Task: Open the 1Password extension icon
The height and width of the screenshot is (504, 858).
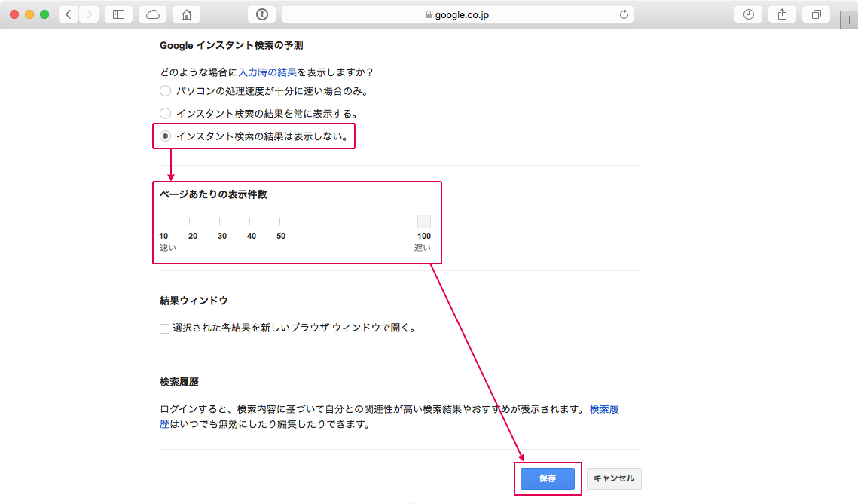Action: pos(262,15)
